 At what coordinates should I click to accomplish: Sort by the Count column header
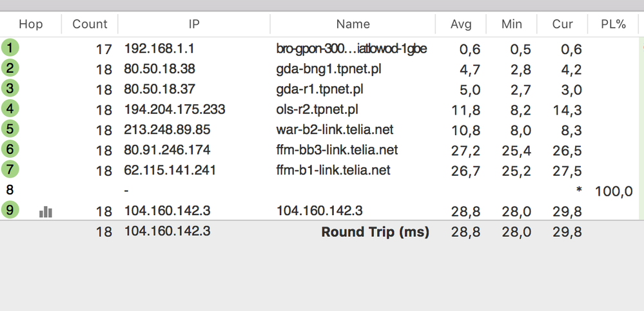pyautogui.click(x=90, y=24)
